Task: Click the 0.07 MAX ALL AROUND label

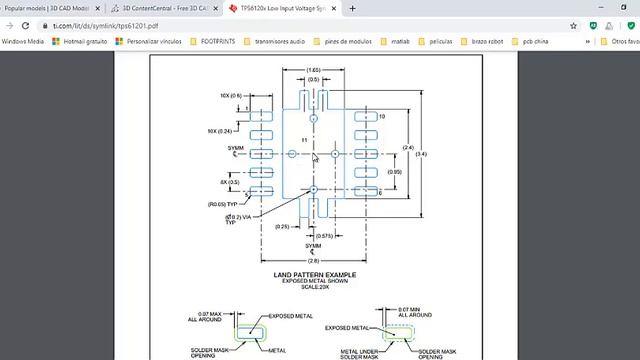Action: [205, 317]
